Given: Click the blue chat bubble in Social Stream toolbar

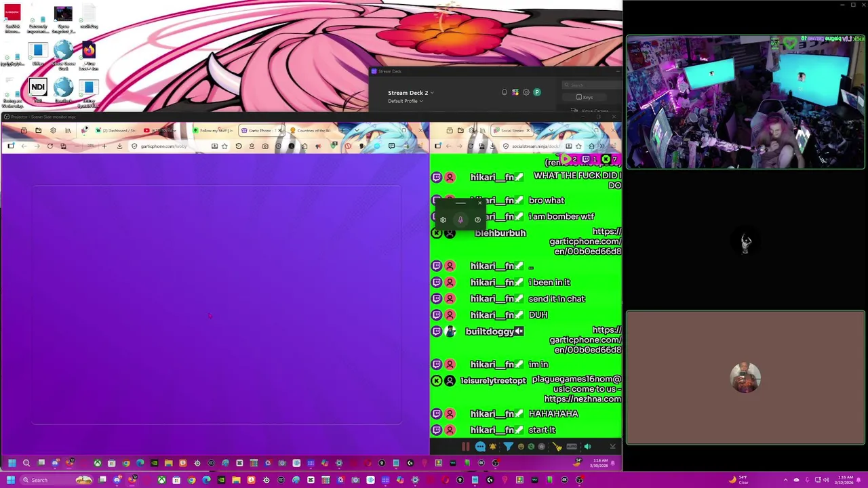Looking at the screenshot, I should click(480, 447).
